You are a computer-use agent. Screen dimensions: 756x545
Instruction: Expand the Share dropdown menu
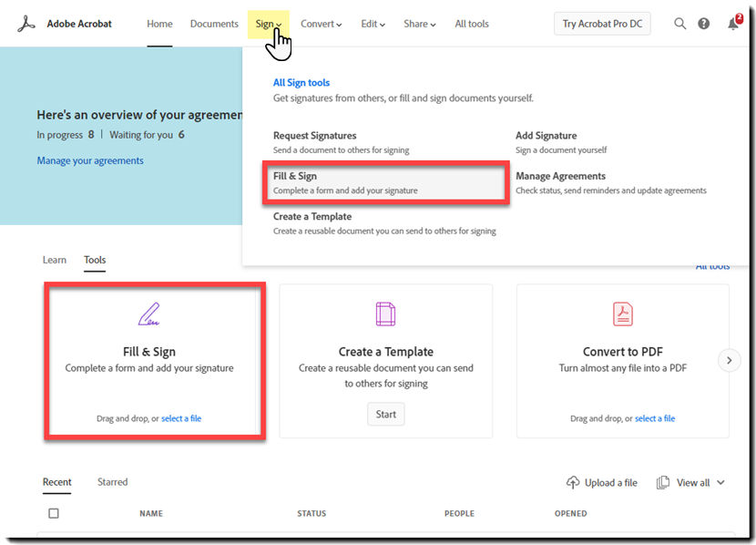(420, 24)
